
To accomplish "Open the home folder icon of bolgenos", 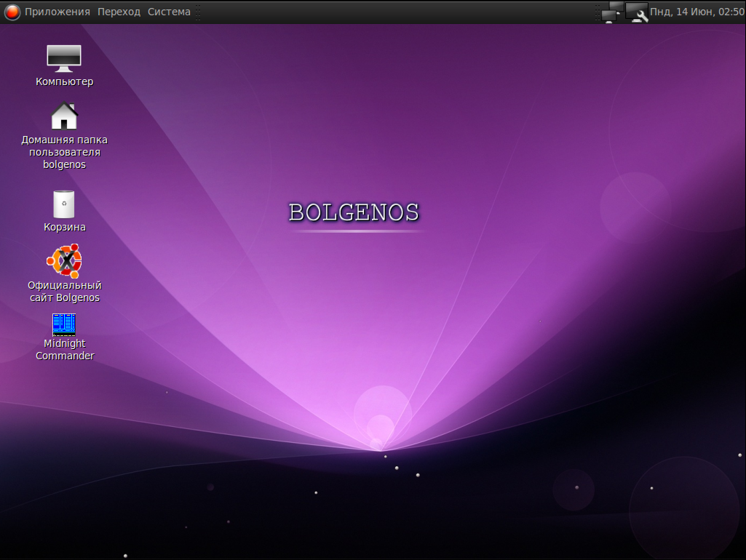I will (64, 116).
